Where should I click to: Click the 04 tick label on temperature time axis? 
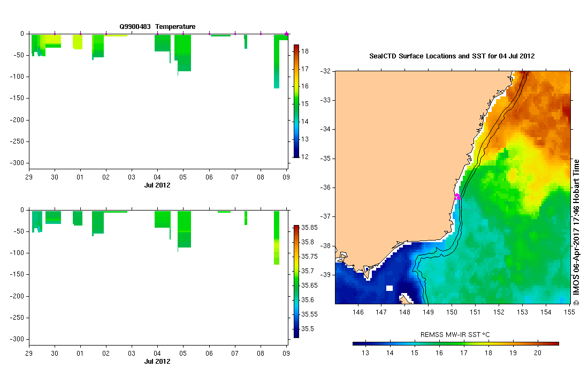157,177
